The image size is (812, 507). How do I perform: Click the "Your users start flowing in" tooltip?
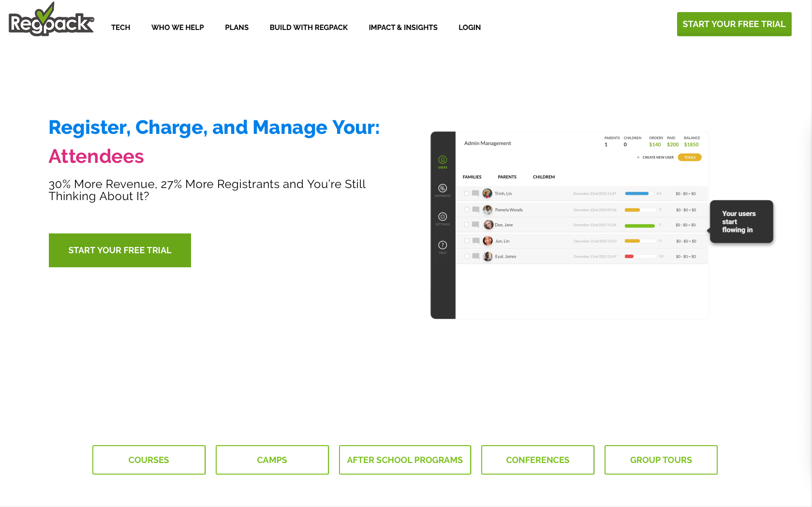pos(741,221)
